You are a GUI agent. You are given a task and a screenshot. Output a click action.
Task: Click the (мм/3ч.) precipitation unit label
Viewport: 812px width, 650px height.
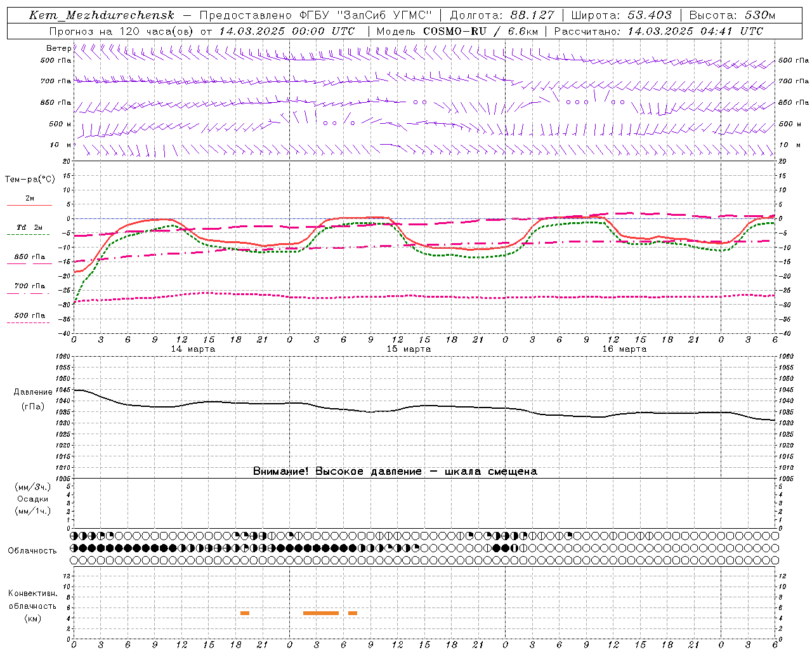(x=33, y=487)
